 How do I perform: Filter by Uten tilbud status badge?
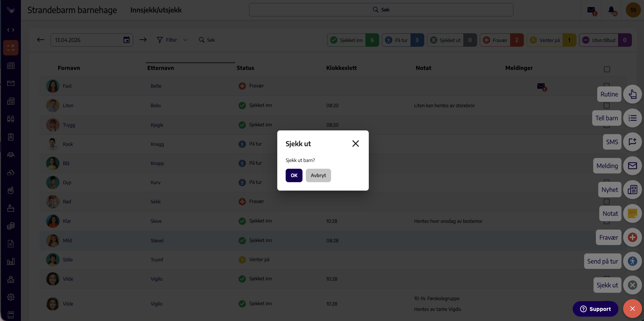(x=605, y=40)
